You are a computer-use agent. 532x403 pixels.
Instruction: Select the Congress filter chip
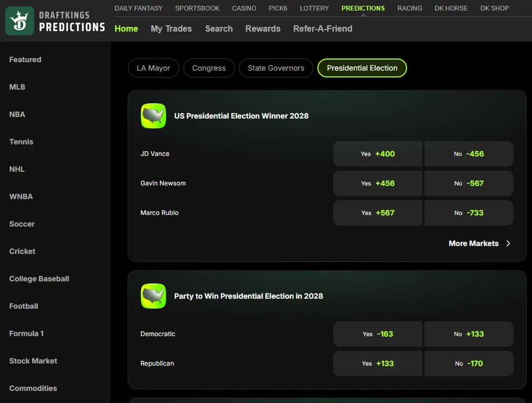coord(209,68)
